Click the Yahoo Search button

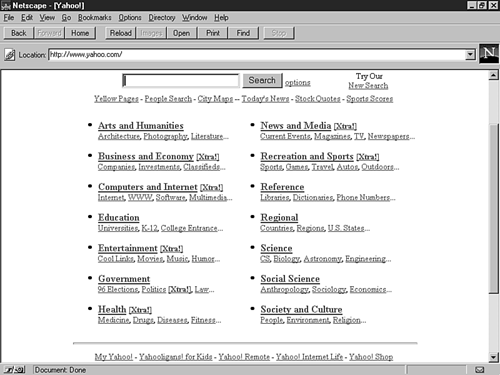[262, 80]
